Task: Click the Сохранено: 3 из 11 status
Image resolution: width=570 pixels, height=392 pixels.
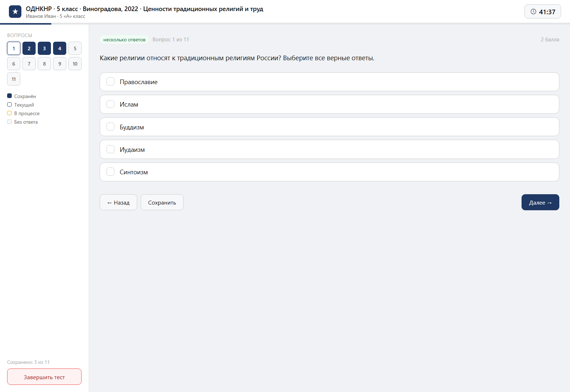Action: coord(28,362)
